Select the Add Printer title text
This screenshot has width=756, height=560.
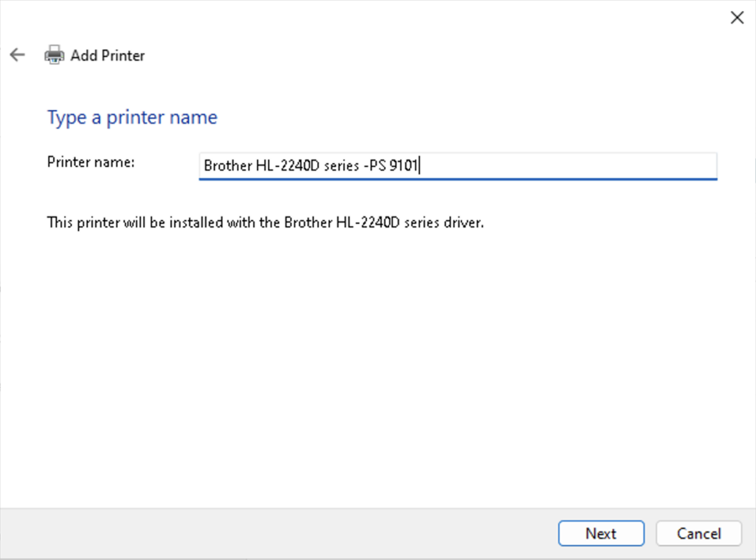tap(107, 55)
